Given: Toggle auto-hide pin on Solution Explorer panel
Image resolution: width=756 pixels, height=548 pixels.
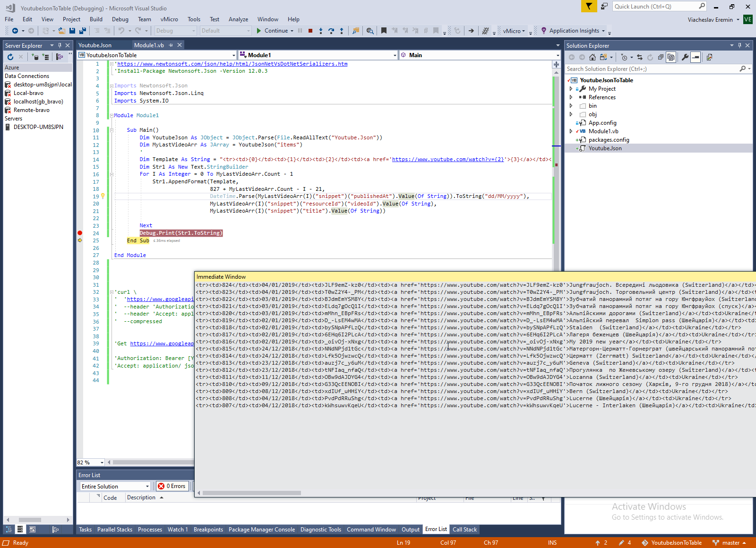Looking at the screenshot, I should (x=739, y=45).
